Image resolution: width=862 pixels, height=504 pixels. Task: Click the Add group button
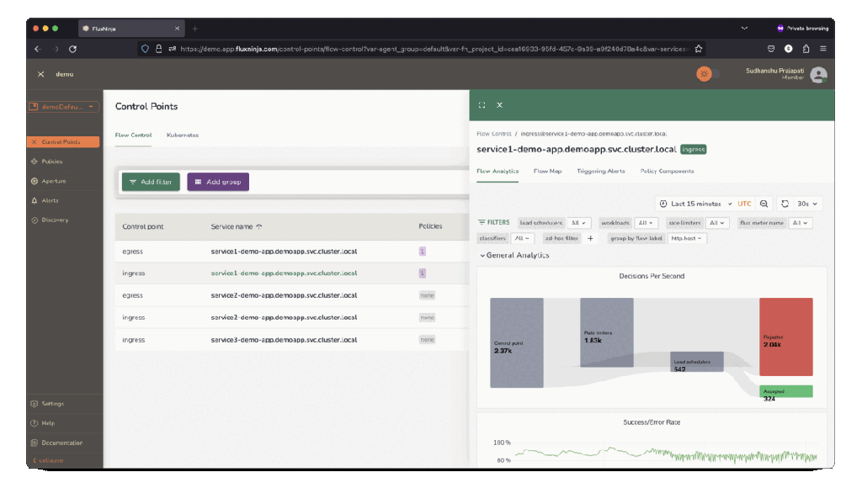218,182
